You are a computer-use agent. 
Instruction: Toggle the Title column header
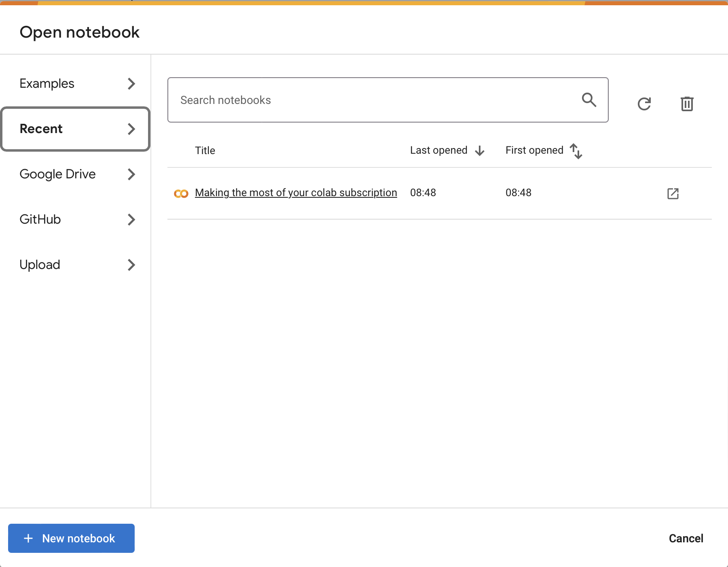[205, 150]
